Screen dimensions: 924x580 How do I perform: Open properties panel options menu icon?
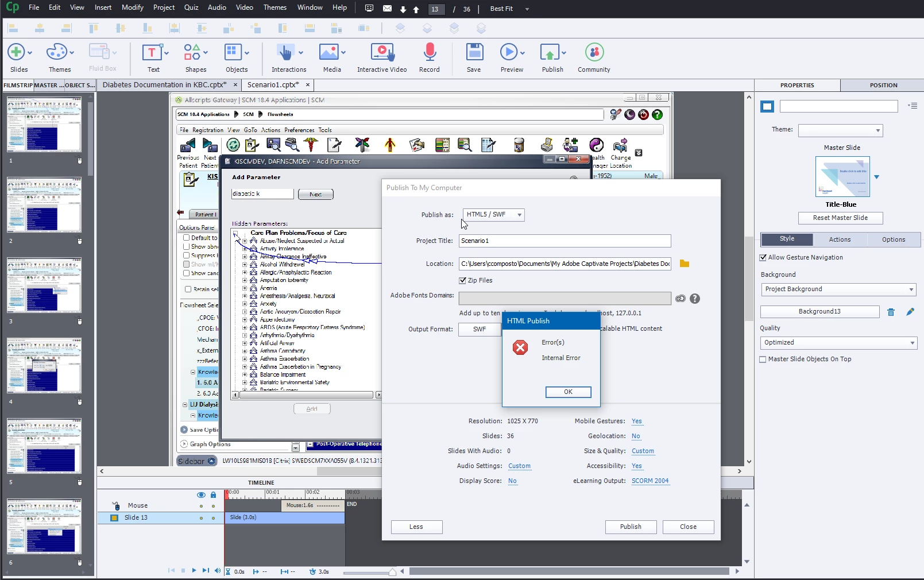[913, 106]
